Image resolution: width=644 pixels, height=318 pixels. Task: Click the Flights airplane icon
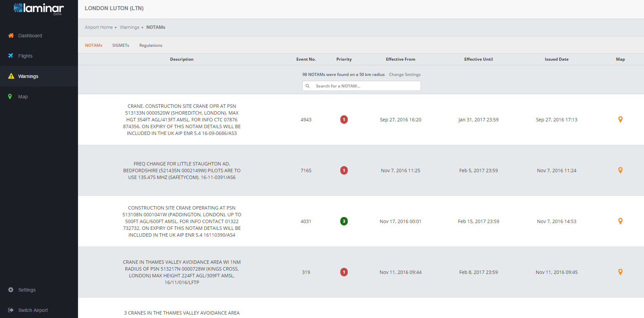[x=11, y=56]
